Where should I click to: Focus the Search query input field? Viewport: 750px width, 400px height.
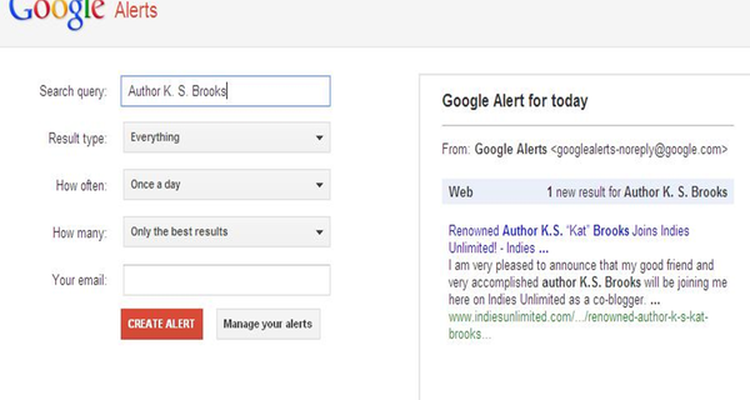[x=225, y=91]
